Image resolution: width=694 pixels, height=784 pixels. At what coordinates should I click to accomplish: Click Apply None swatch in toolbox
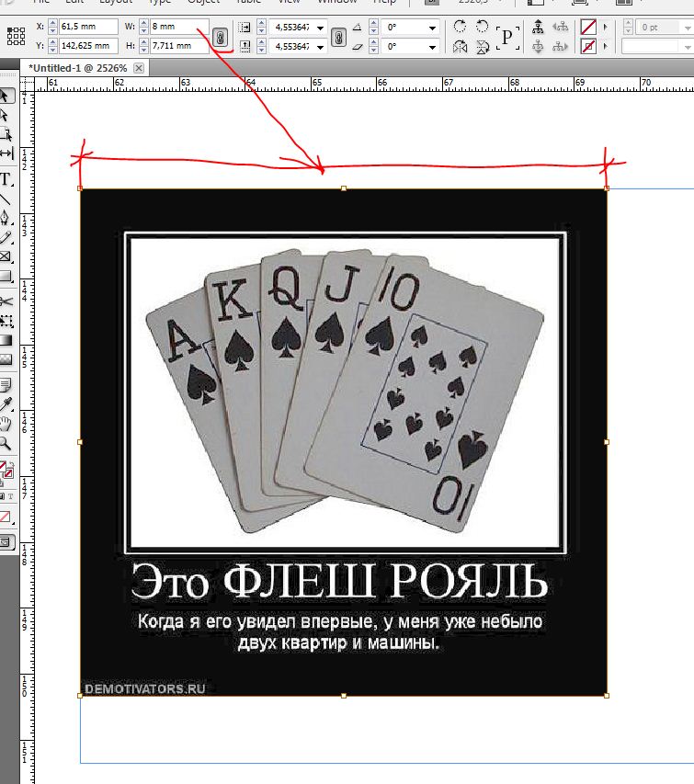(x=5, y=517)
